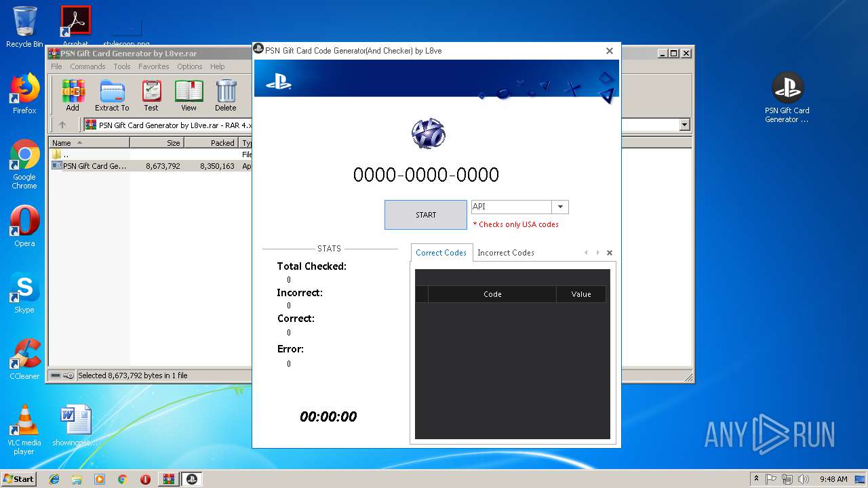Open Recycle Bin desktop icon

click(x=24, y=27)
